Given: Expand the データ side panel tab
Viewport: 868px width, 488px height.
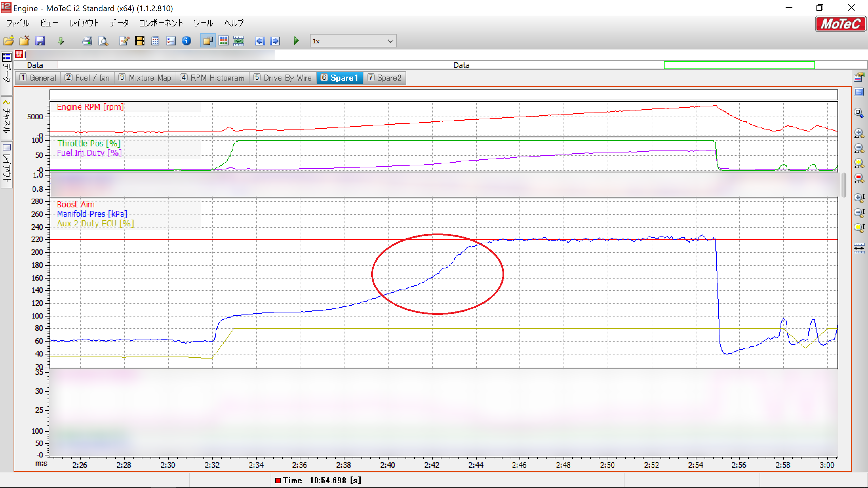Looking at the screenshot, I should [x=7, y=73].
